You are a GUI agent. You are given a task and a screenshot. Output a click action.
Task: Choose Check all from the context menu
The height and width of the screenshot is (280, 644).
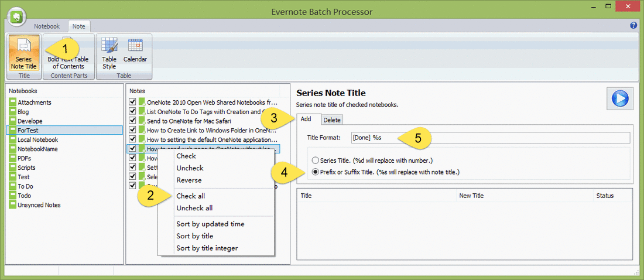[x=191, y=196]
